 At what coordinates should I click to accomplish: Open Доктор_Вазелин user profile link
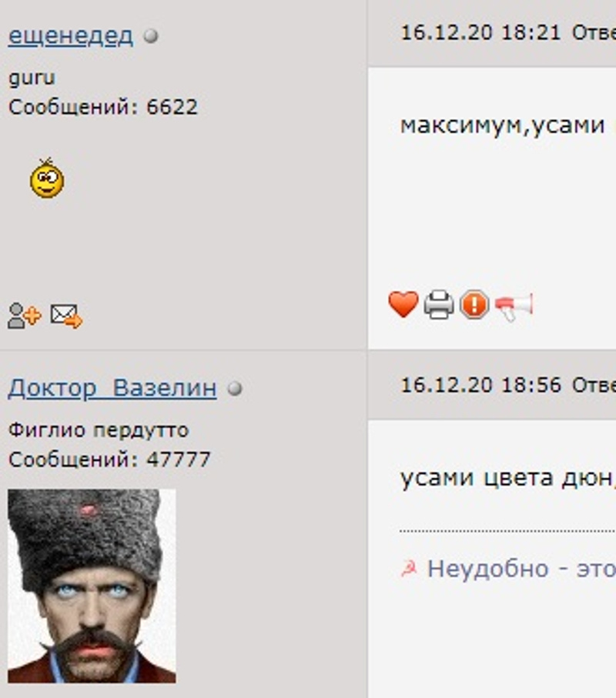[x=112, y=388]
